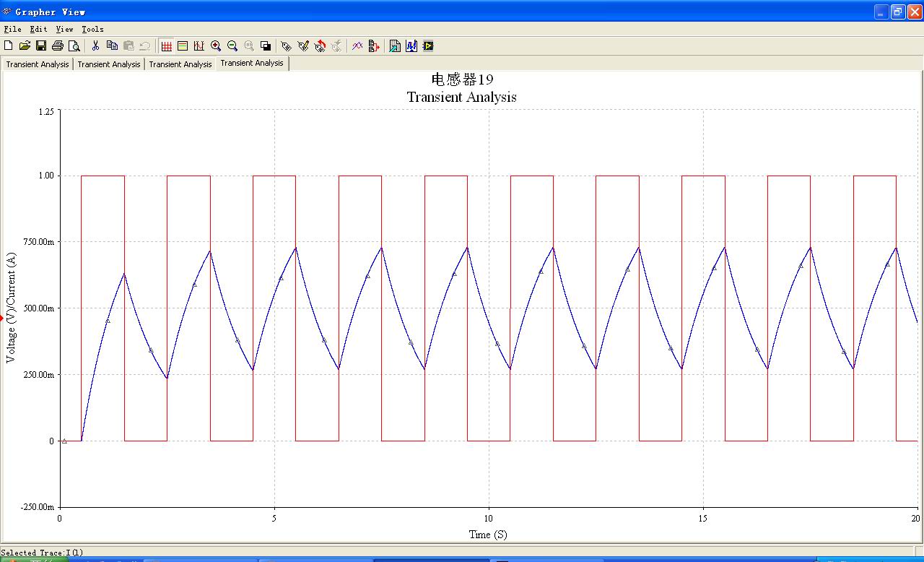Click the Copy icon in toolbar
This screenshot has height=562, width=924.
(x=112, y=46)
